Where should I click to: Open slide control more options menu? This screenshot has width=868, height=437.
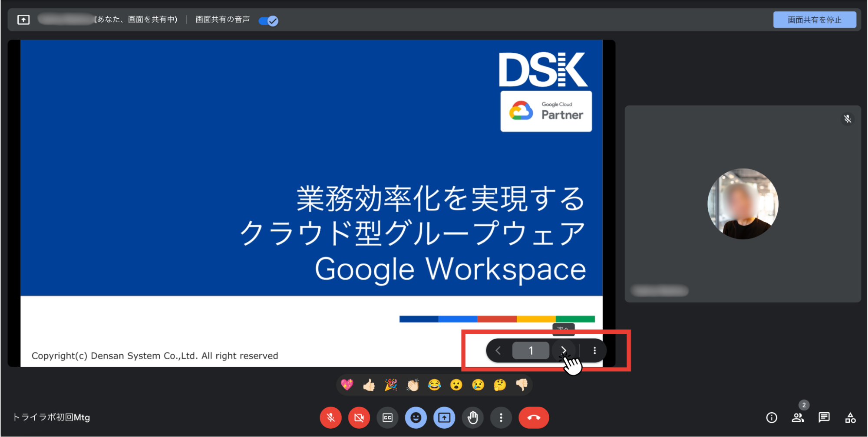click(594, 350)
